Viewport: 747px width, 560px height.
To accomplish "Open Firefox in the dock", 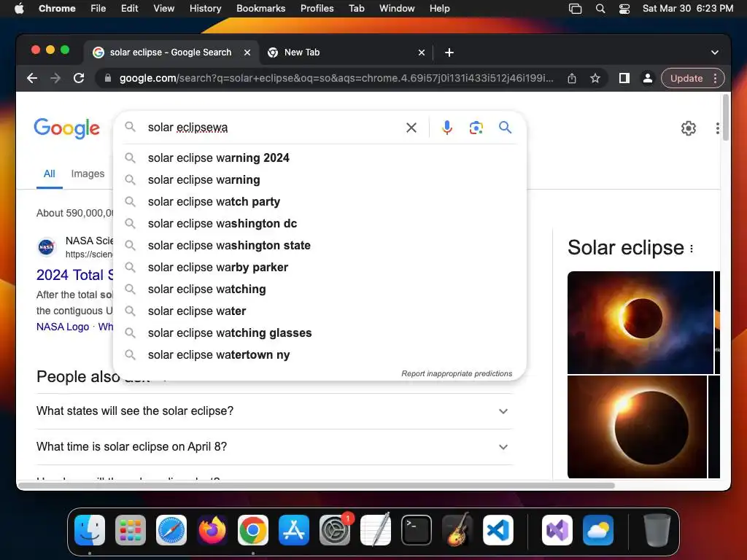I will [x=212, y=529].
